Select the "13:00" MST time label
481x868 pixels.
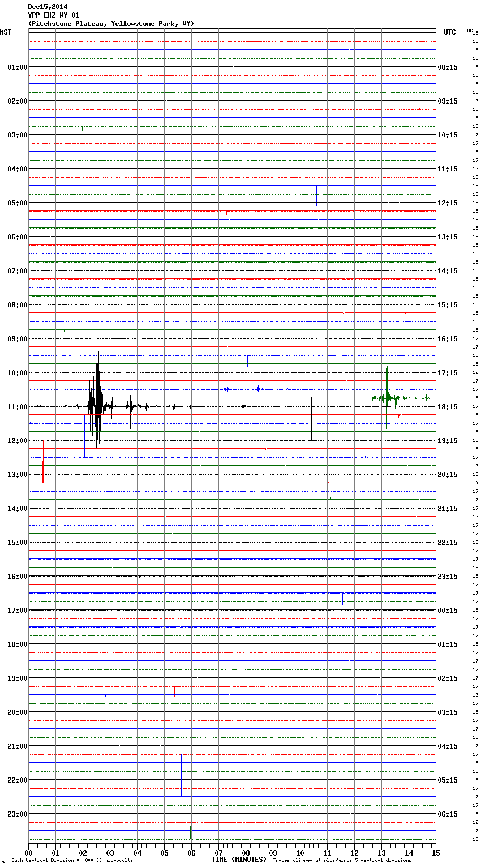(17, 475)
